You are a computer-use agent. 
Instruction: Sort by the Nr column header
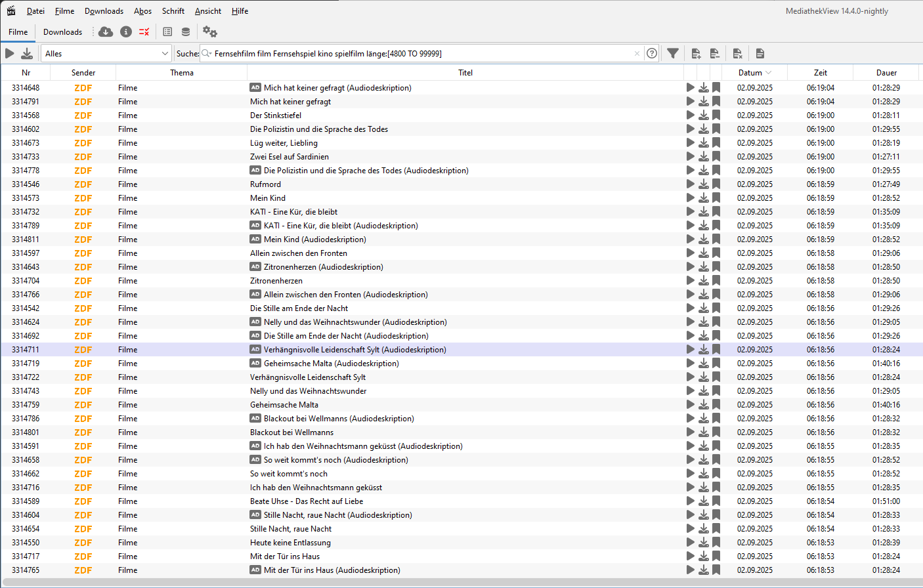tap(26, 73)
